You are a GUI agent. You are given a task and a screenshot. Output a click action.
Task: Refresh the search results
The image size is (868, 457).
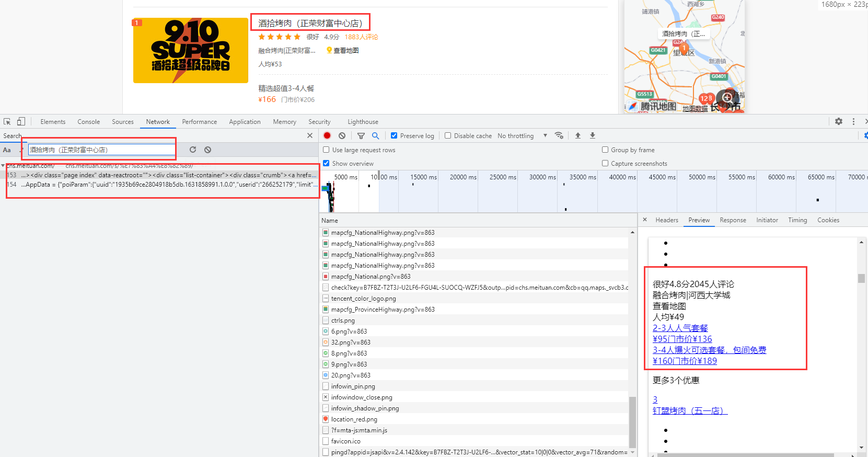point(193,150)
